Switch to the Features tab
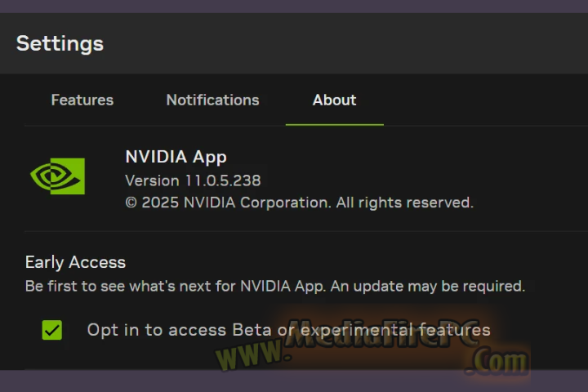 coord(82,100)
